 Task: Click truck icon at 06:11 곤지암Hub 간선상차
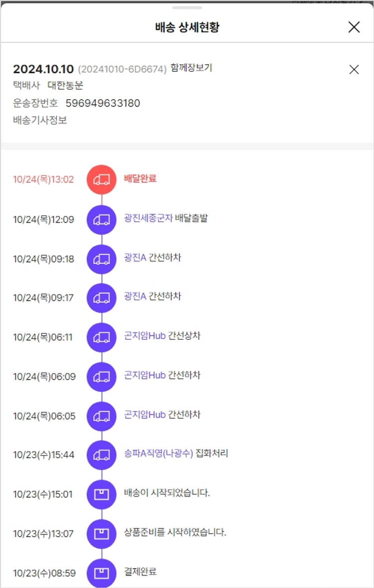pos(102,337)
